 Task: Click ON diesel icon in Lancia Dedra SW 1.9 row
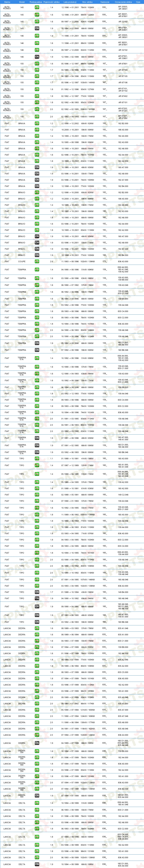pyautogui.click(x=37, y=796)
